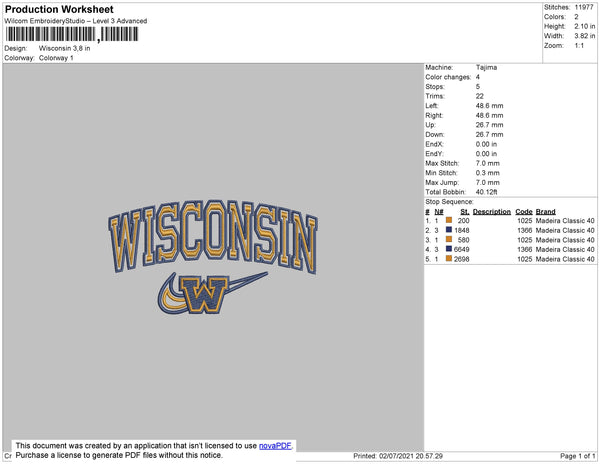Screen dimensions: 600x464
Task: Select code 1025 in stop row 1
Action: (525, 221)
